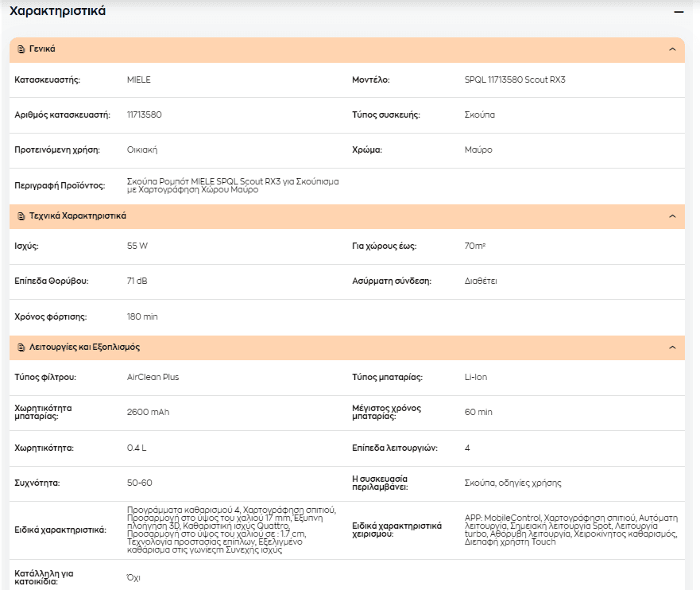Collapse the Χαρακτηριστικά section with minus icon
Viewport: 700px width, 590px height.
coord(679,12)
